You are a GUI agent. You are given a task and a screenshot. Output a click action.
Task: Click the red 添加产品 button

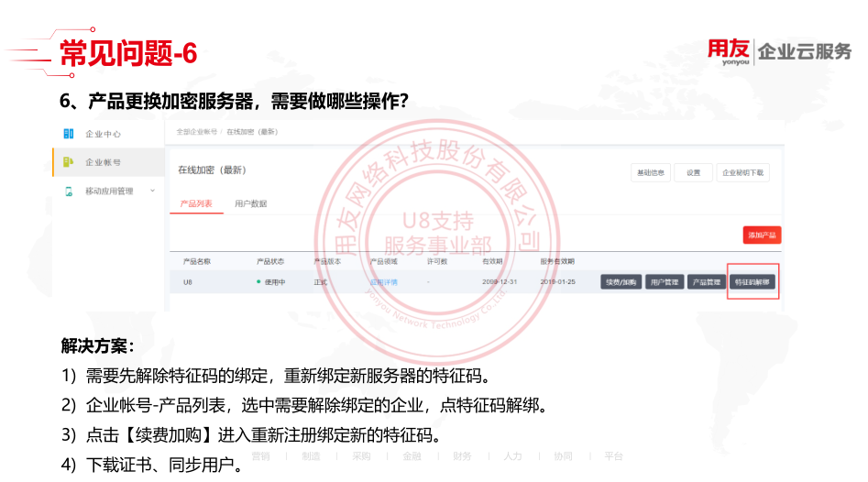point(762,236)
